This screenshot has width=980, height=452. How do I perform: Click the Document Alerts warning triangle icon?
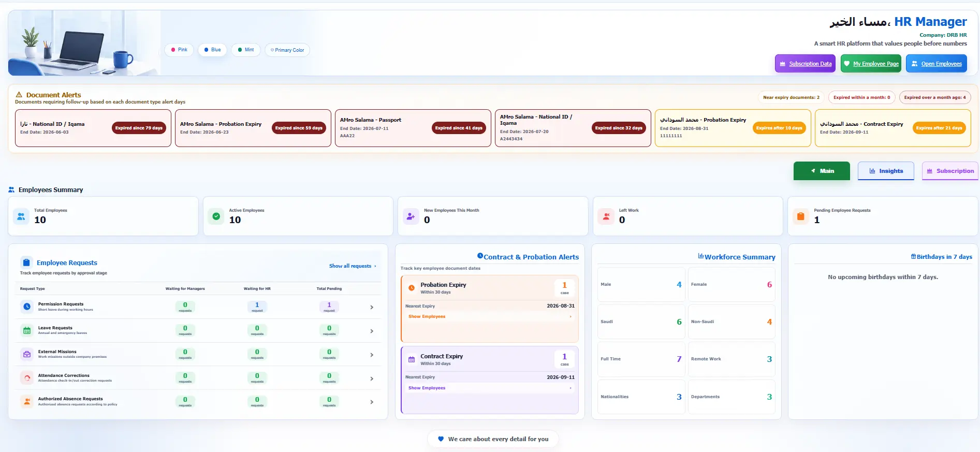[19, 95]
